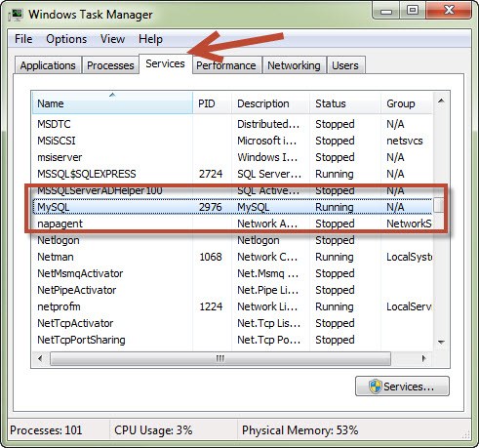Click the horizontal scrollbar right arrow
Viewport: 479px width, 448px height.
point(423,358)
